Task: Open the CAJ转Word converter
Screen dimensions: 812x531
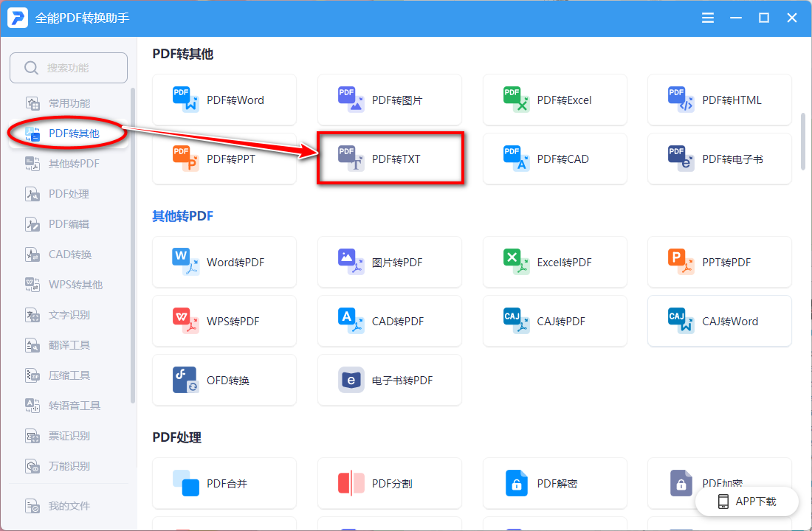Action: coord(719,322)
